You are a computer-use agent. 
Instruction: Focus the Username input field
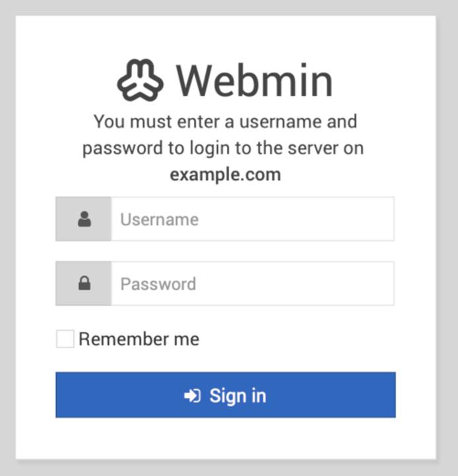(x=252, y=219)
